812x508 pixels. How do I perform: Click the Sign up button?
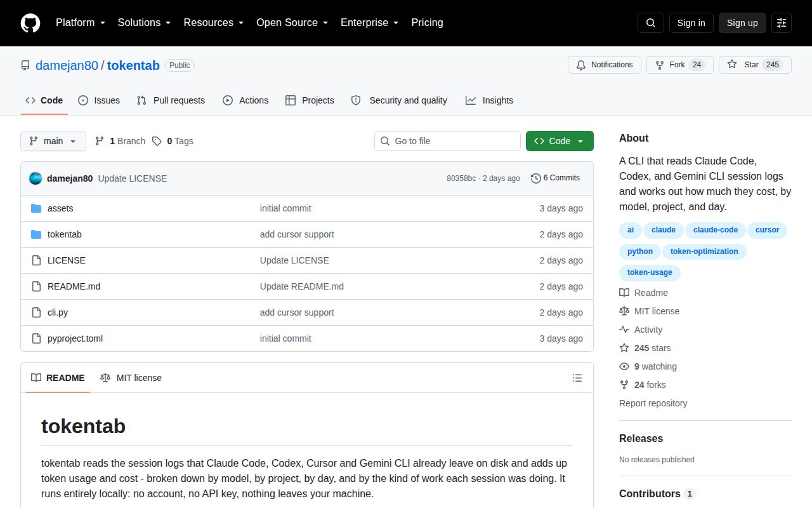742,23
